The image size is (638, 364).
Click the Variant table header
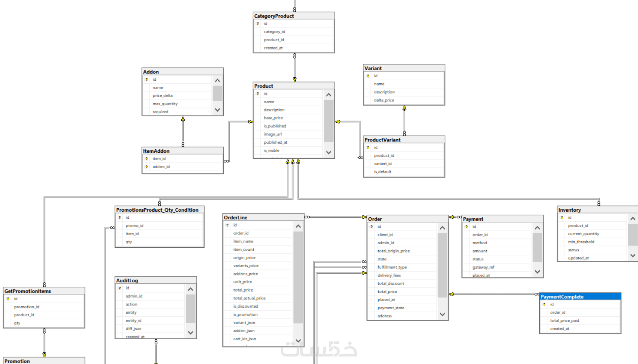click(404, 68)
